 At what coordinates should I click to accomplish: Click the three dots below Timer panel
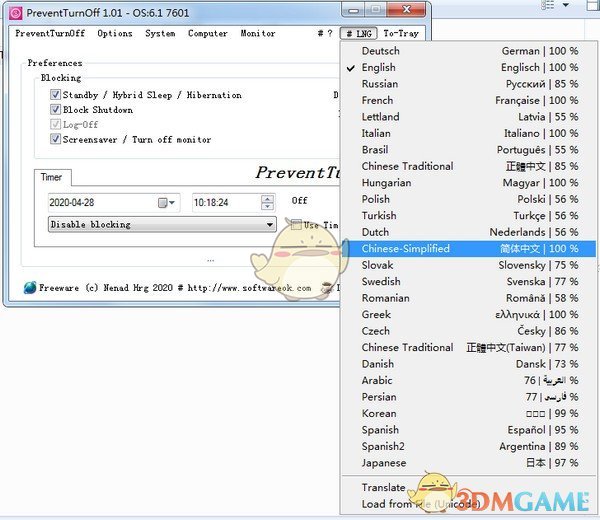pos(210,261)
